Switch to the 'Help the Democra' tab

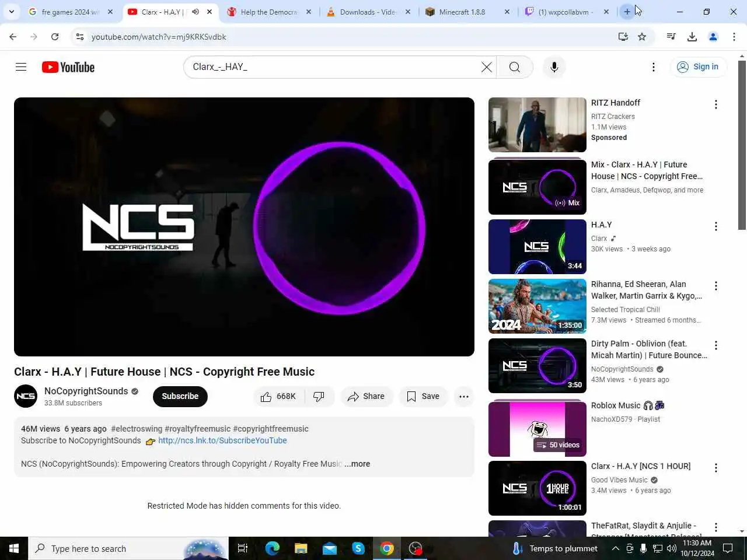268,12
